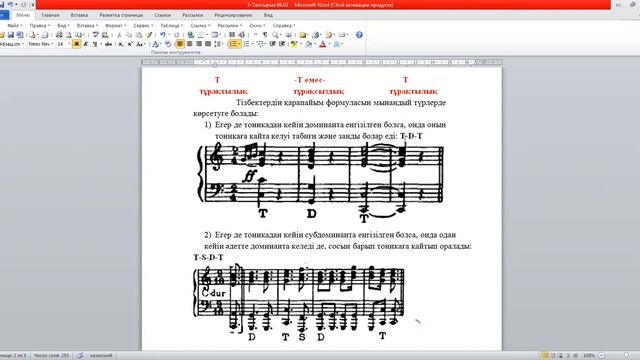Image resolution: width=640 pixels, height=360 pixels.
Task: Click the proofing check icon in status bar
Action: [x=80, y=356]
